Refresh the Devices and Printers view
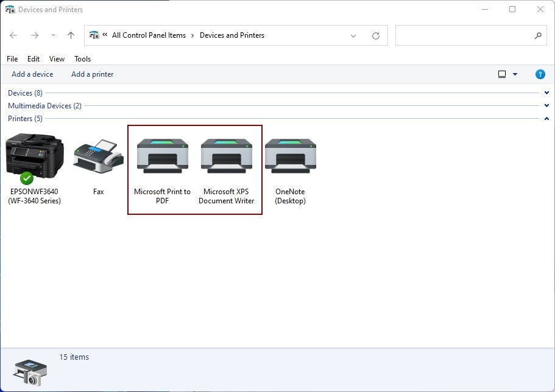Screen dimensions: 555x392 point(376,36)
